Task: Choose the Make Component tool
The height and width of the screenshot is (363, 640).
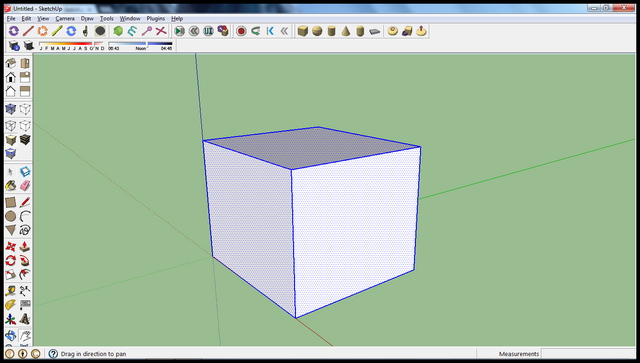Action: pos(25,172)
